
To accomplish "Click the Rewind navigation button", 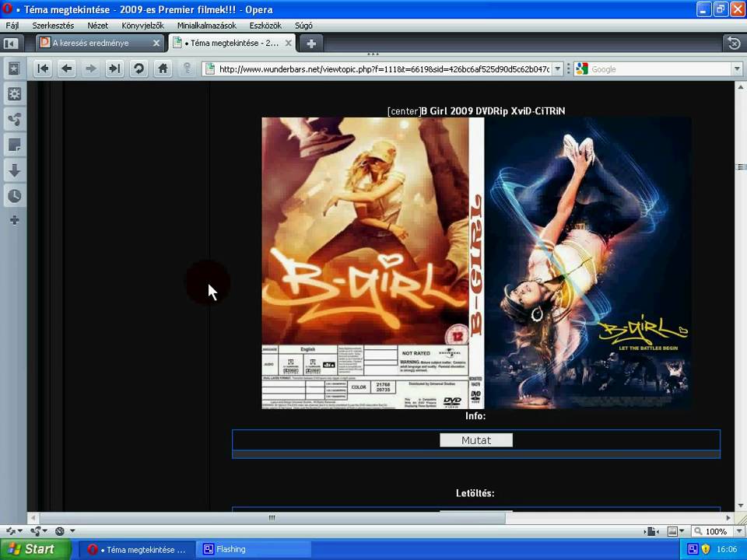I will tap(43, 68).
